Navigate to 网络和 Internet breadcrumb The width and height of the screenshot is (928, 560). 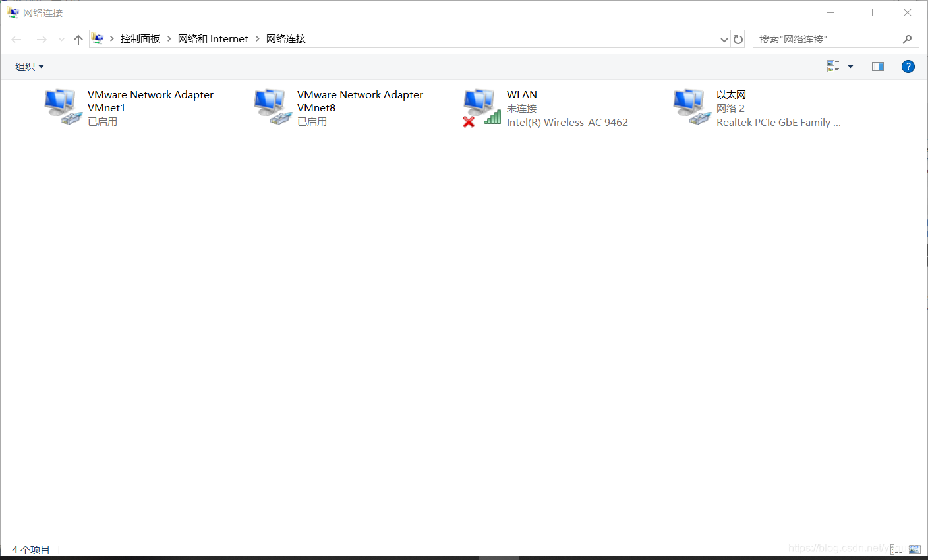click(x=213, y=39)
